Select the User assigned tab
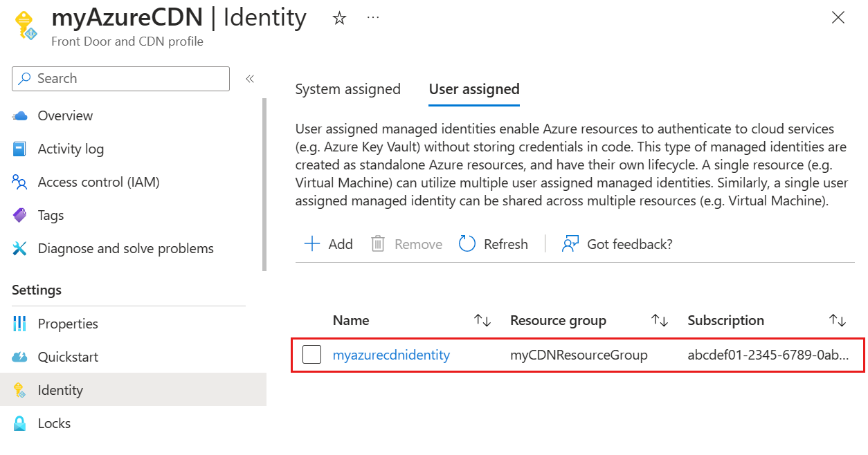This screenshot has width=868, height=455. pyautogui.click(x=473, y=89)
